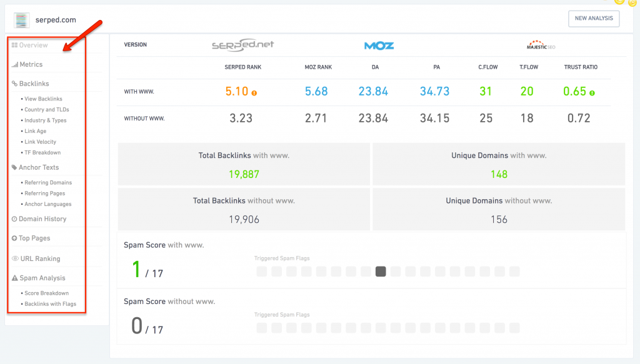Click the Backlinks chain icon

14,84
